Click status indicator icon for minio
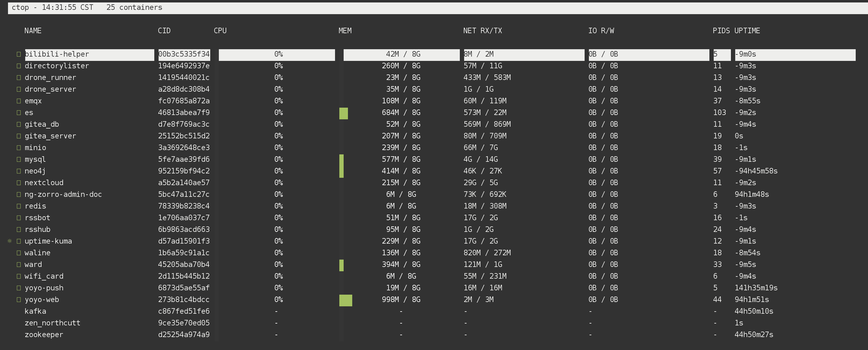The height and width of the screenshot is (350, 868). point(19,148)
